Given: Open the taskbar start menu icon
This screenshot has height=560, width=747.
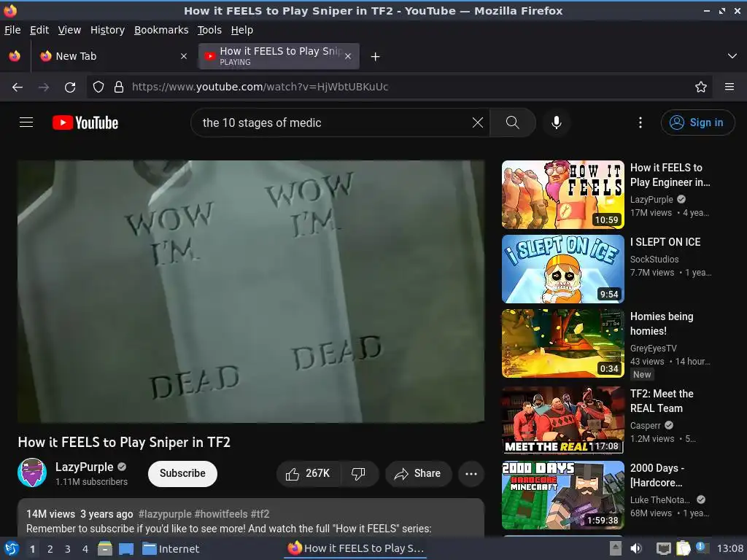Looking at the screenshot, I should (12, 548).
